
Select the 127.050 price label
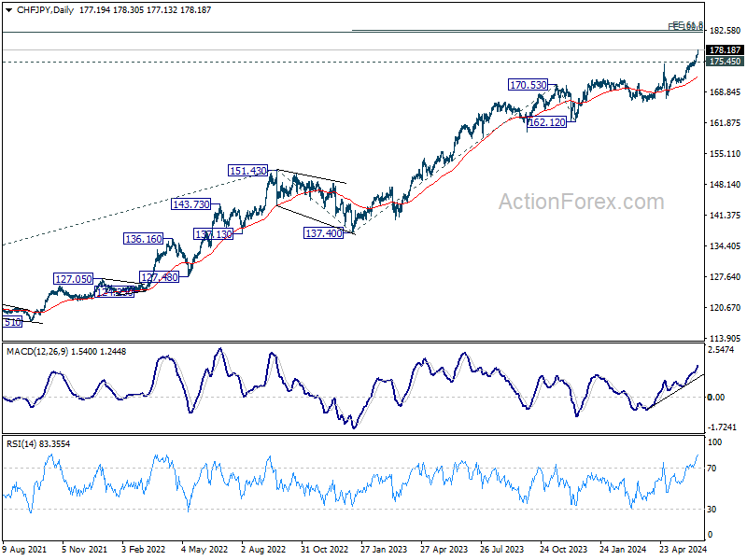[73, 279]
